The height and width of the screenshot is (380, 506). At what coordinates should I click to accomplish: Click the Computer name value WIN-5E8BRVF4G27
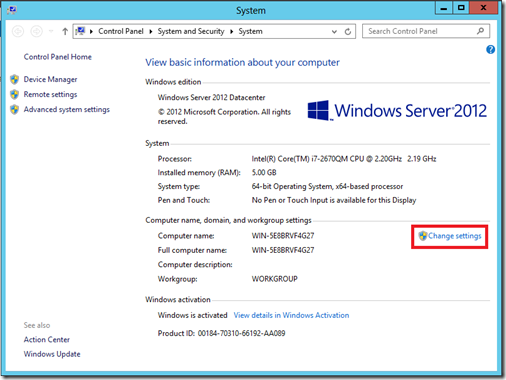tap(283, 236)
